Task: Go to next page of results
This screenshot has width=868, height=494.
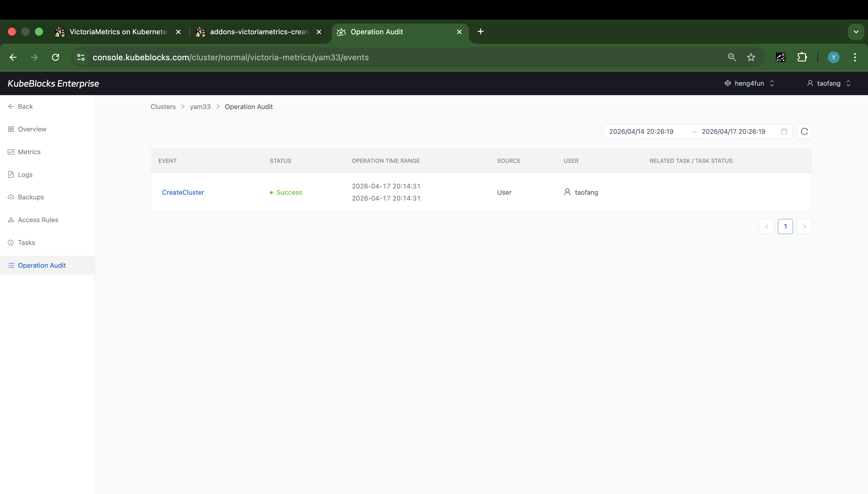Action: [804, 226]
